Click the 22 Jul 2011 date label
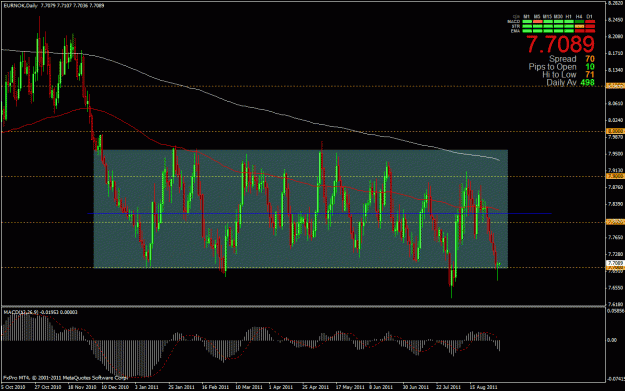625x391 pixels. 448,387
